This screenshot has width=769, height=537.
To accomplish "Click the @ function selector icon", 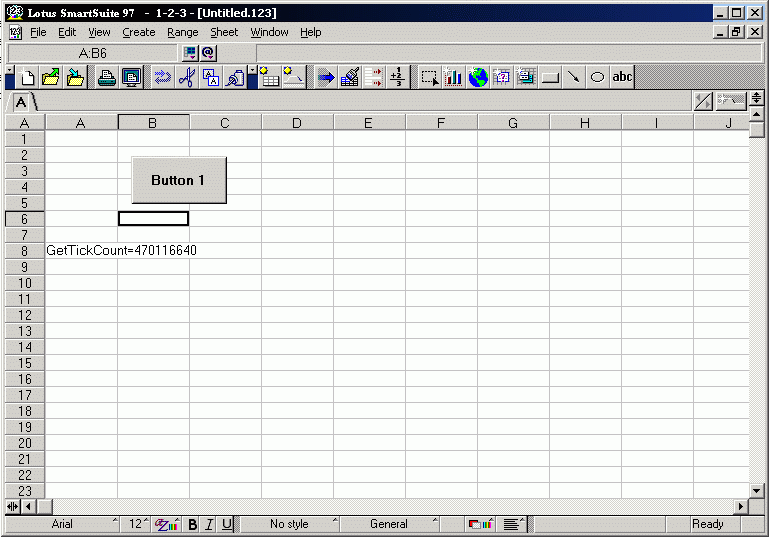I will 208,53.
